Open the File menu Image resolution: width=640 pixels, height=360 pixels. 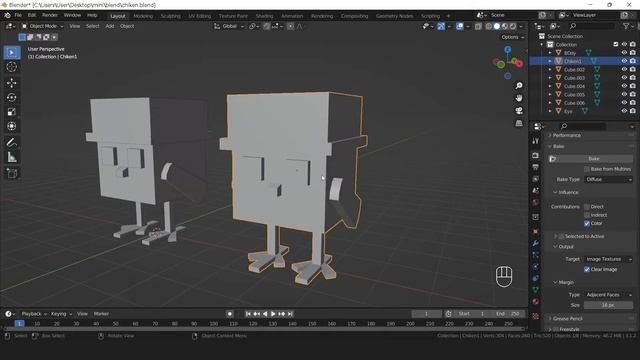(x=18, y=16)
